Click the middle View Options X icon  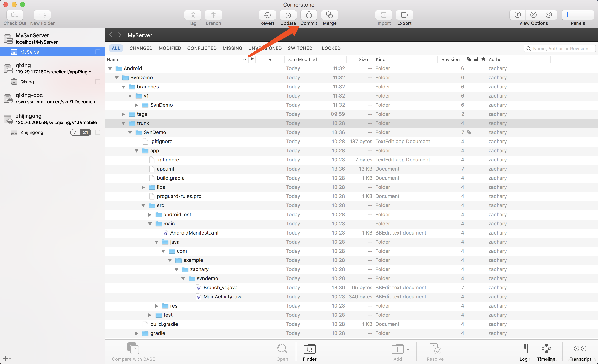[x=533, y=15]
